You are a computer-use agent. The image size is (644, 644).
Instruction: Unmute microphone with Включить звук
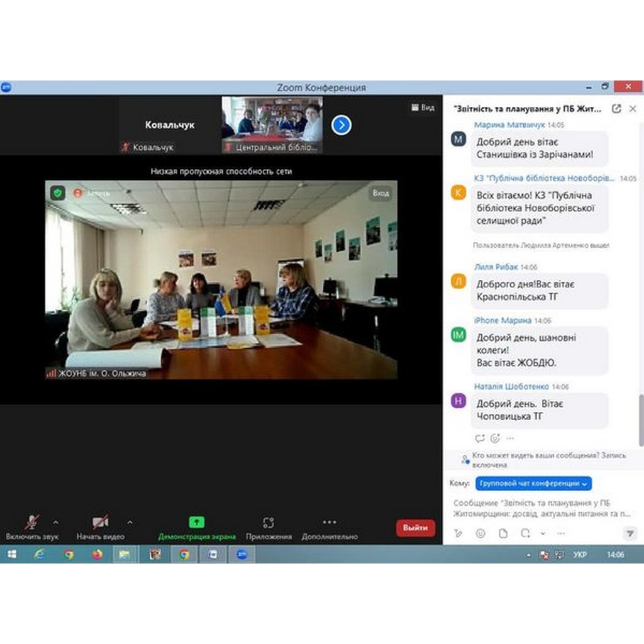pyautogui.click(x=32, y=526)
